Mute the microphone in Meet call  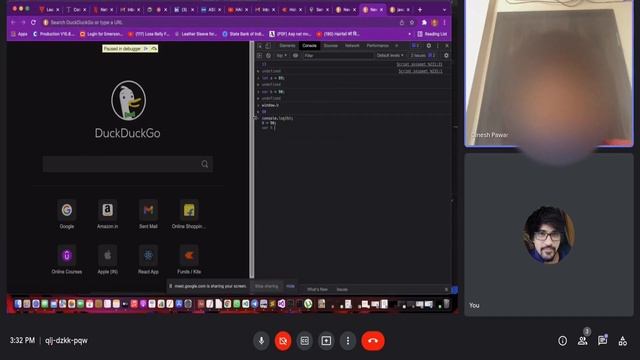point(261,340)
